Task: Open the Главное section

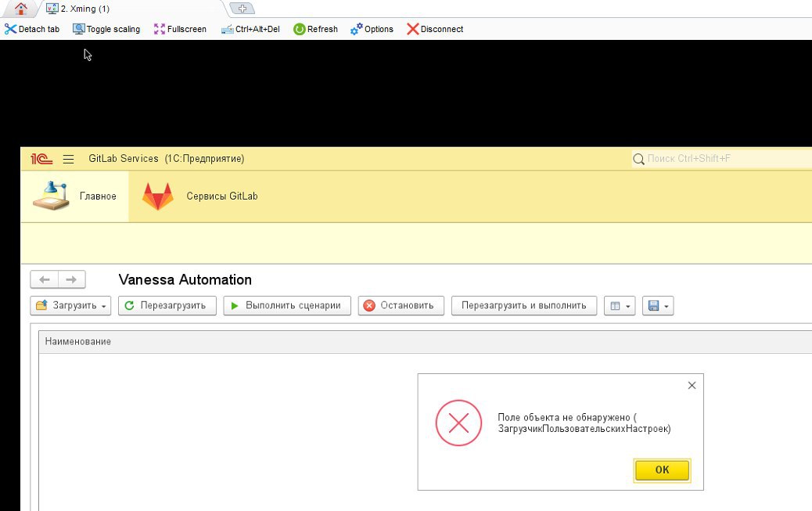Action: coord(74,196)
